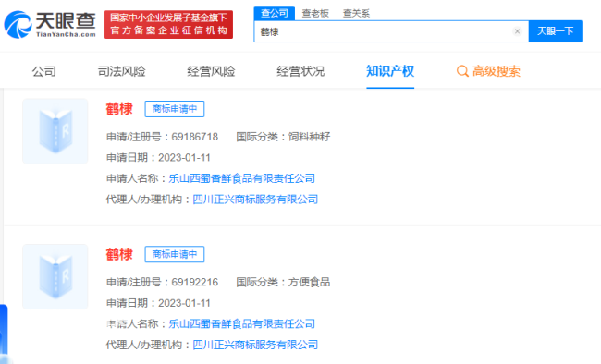Clear the search box with the X icon

click(x=517, y=31)
